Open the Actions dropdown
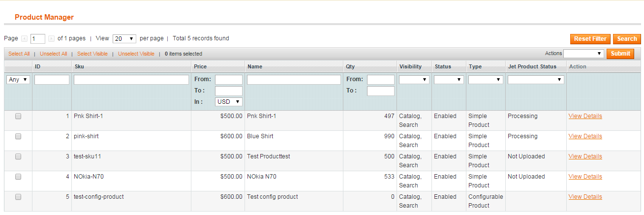Screen dimensions: 644x215 (x=584, y=54)
